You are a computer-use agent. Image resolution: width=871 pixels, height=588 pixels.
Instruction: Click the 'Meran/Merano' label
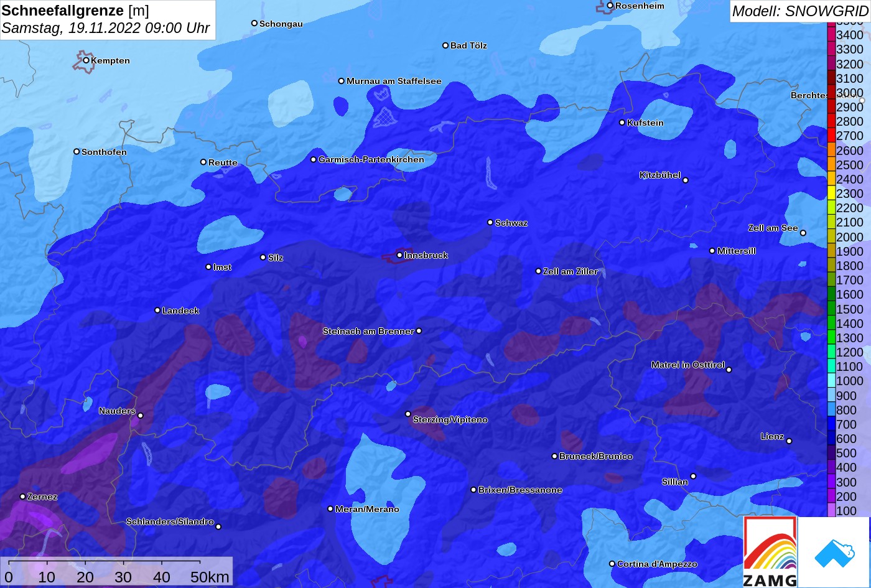pyautogui.click(x=367, y=509)
